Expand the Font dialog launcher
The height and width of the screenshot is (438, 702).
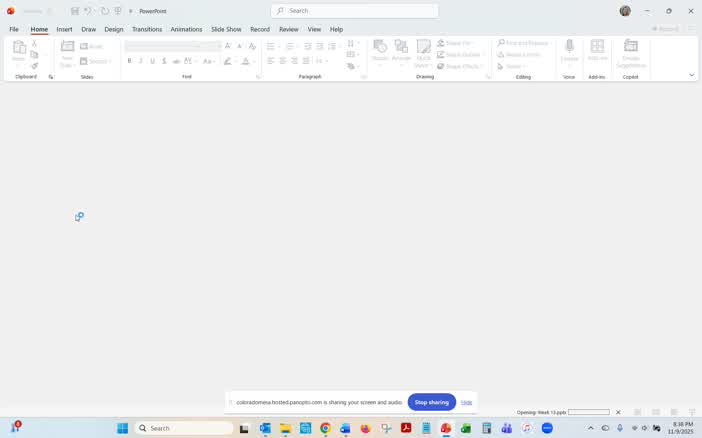click(258, 77)
